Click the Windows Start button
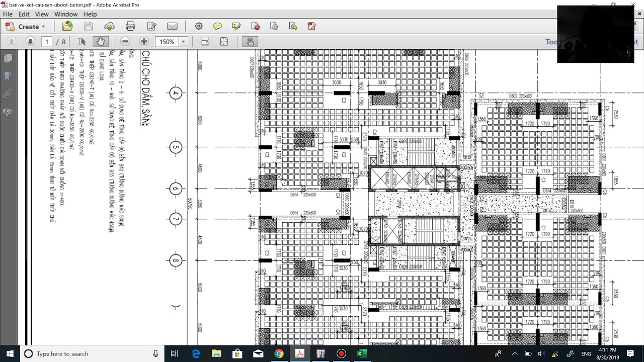644x362 pixels. coord(10,354)
